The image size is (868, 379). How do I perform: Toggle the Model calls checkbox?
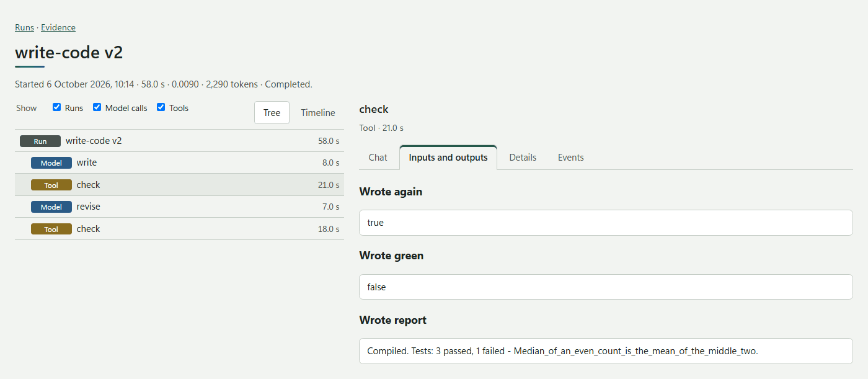(x=97, y=107)
